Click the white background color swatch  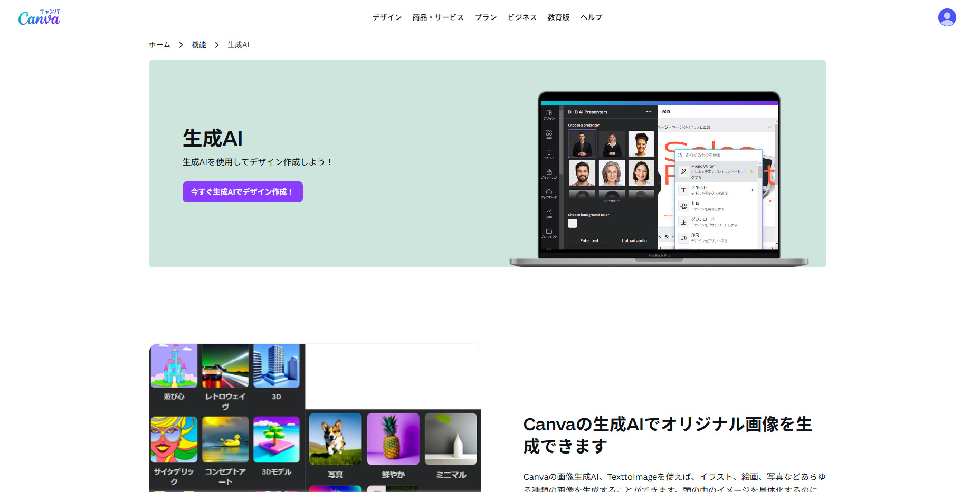coord(573,223)
